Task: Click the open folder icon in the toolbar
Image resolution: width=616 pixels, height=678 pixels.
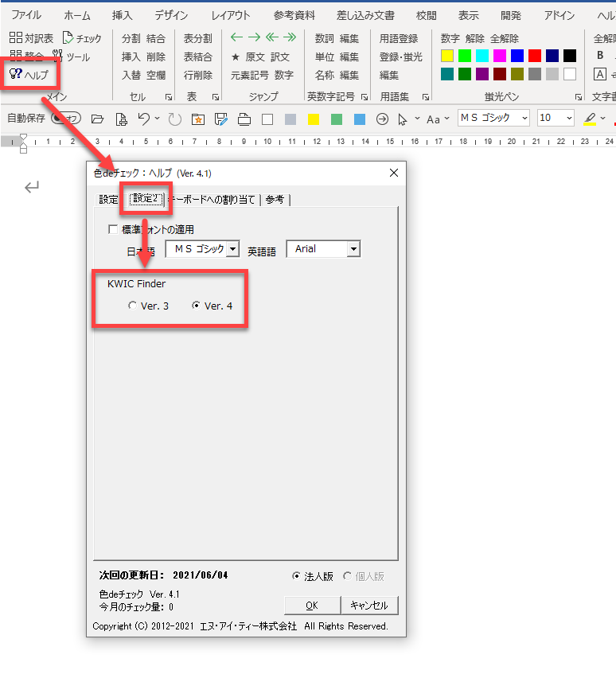Action: 98,119
